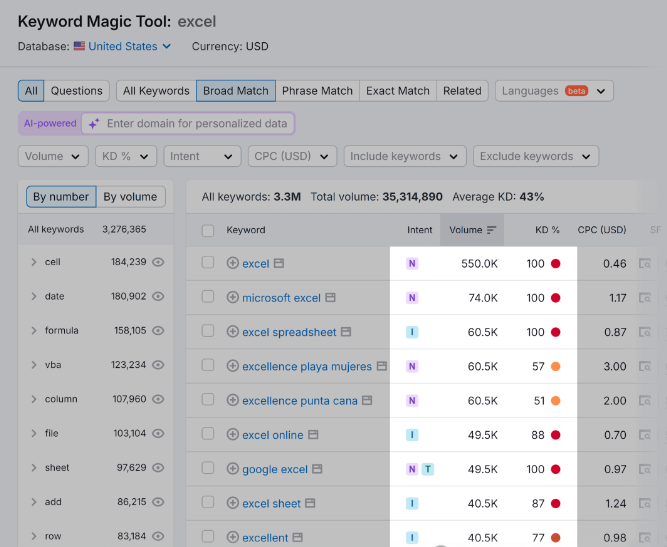Click the red KD indicator for 'excel'

click(556, 264)
